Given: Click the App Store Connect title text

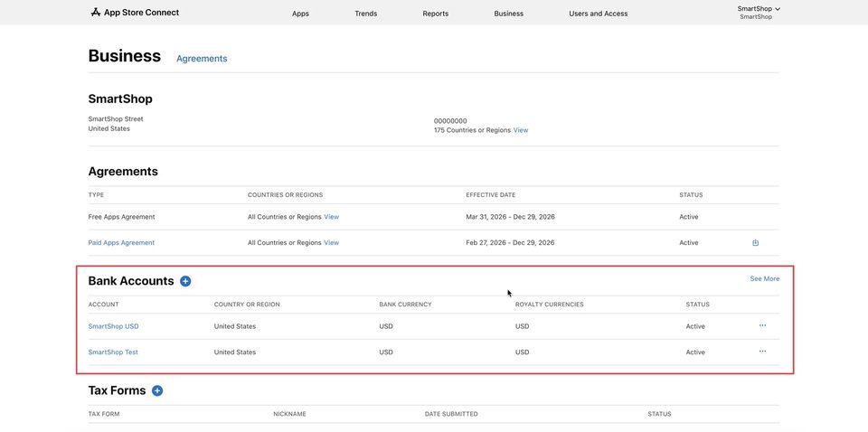Looking at the screenshot, I should coord(142,12).
